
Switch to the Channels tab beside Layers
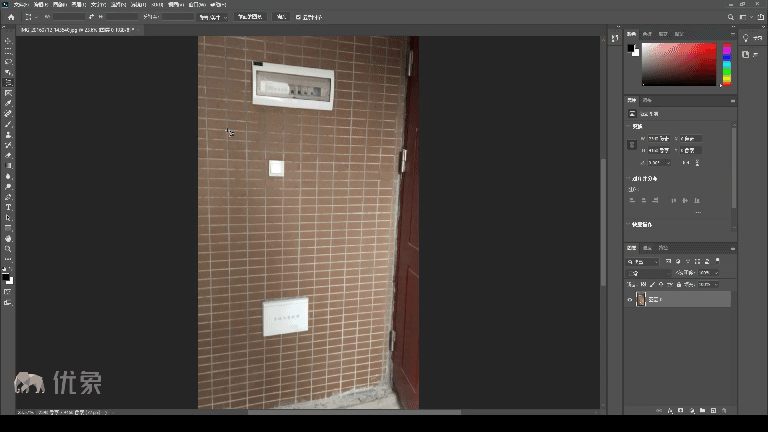pos(647,247)
